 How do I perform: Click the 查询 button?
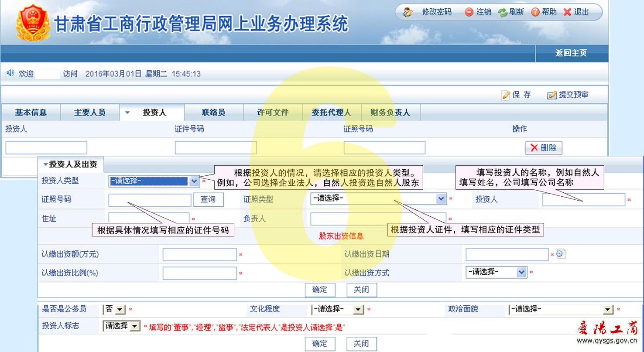(208, 200)
